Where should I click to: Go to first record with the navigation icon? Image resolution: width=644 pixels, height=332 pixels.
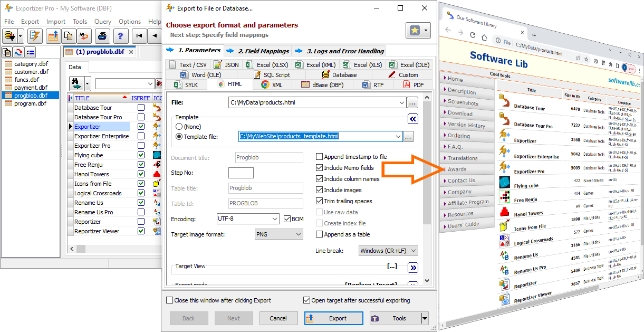click(x=139, y=36)
